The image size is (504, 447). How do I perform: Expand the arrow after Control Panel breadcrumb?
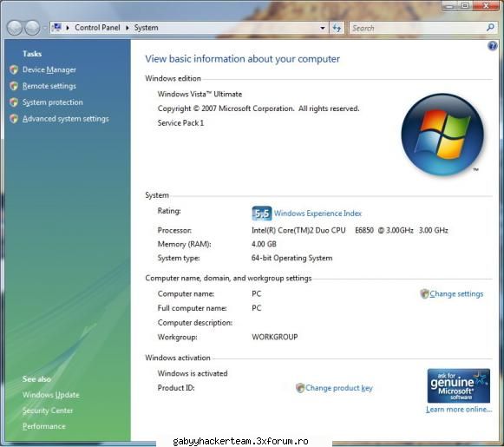(x=128, y=28)
